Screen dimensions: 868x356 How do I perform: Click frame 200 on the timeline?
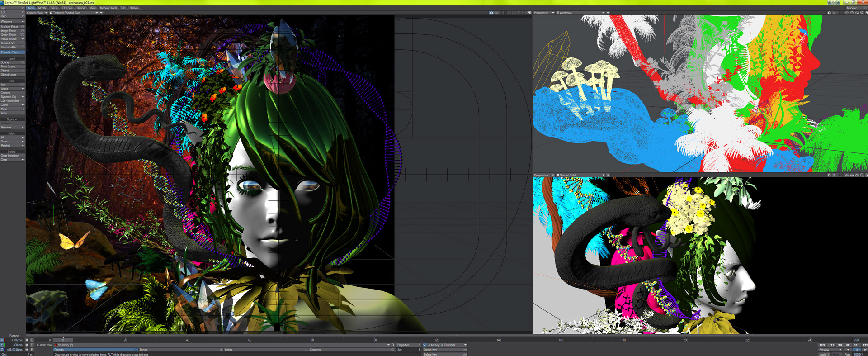click(685, 340)
